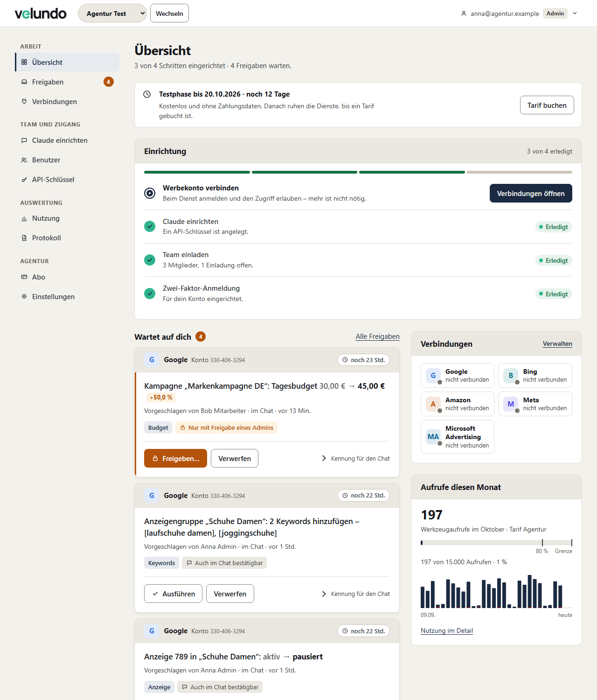The width and height of the screenshot is (597, 700).
Task: Click the user icon beside anna@agentur.example
Action: tap(464, 14)
